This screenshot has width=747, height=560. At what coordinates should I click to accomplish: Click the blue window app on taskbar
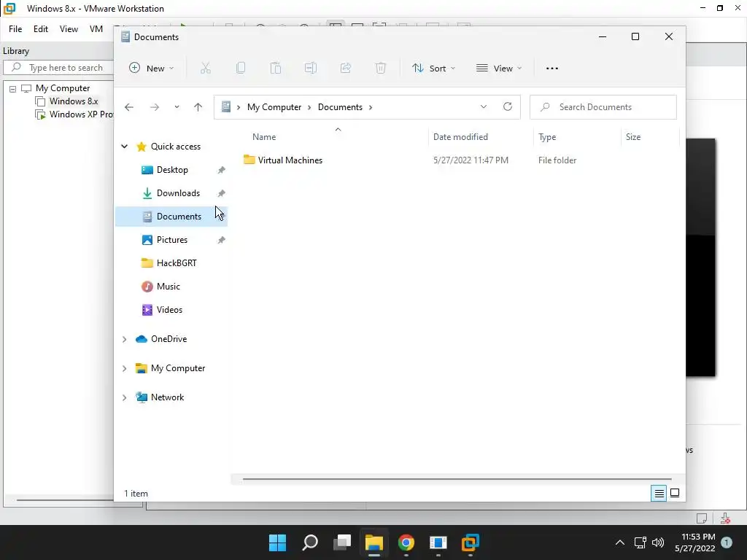pos(438,542)
